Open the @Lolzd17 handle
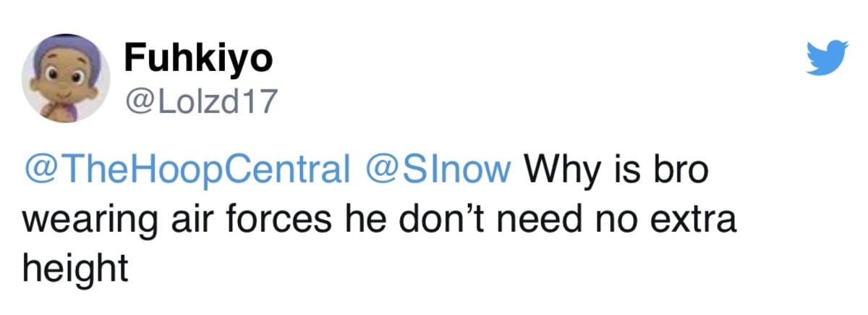The height and width of the screenshot is (315, 868). click(x=200, y=102)
